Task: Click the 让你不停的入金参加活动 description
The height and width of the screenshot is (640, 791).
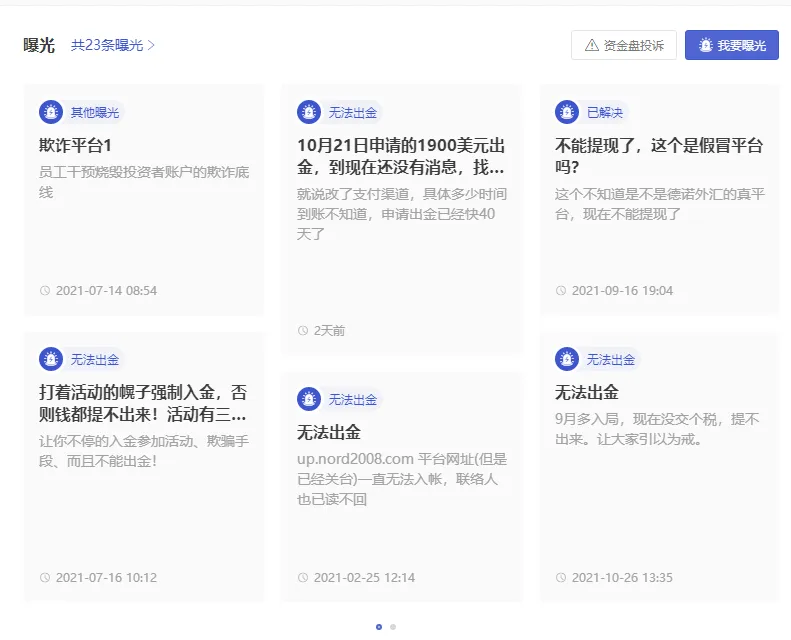Action: click(x=144, y=451)
